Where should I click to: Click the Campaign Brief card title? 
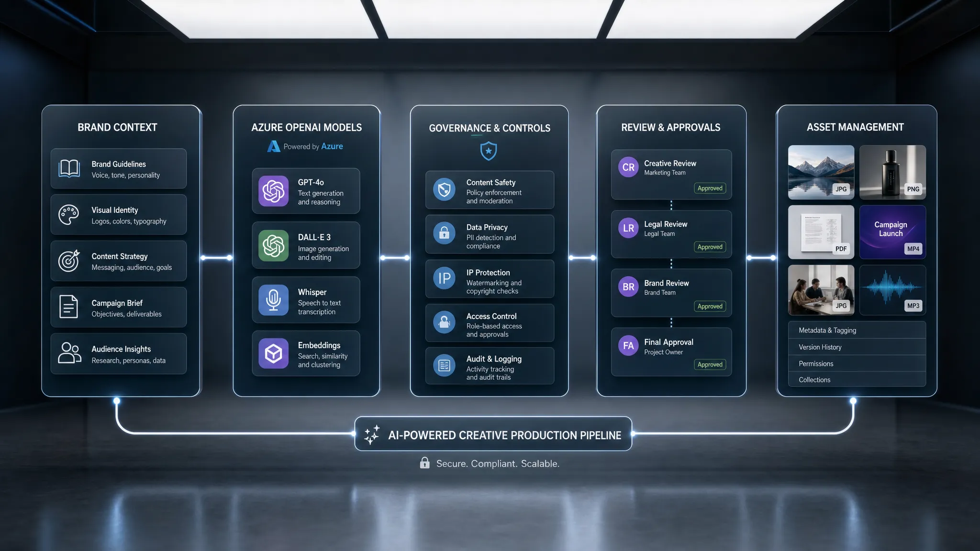[x=117, y=303]
